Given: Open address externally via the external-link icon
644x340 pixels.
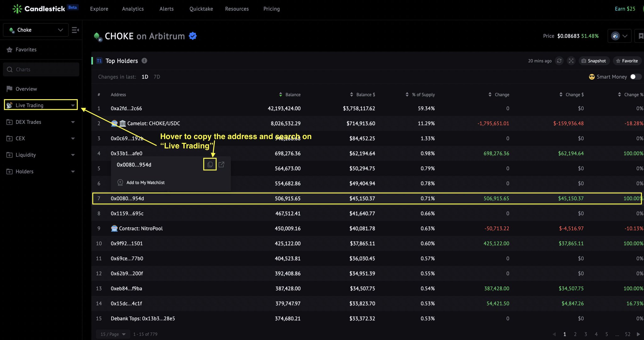Looking at the screenshot, I should (x=222, y=164).
